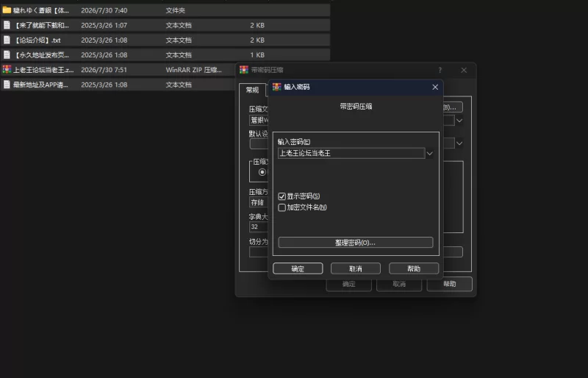Click 帮助 in the 输入密码 dialog
This screenshot has width=588, height=378.
tap(414, 268)
